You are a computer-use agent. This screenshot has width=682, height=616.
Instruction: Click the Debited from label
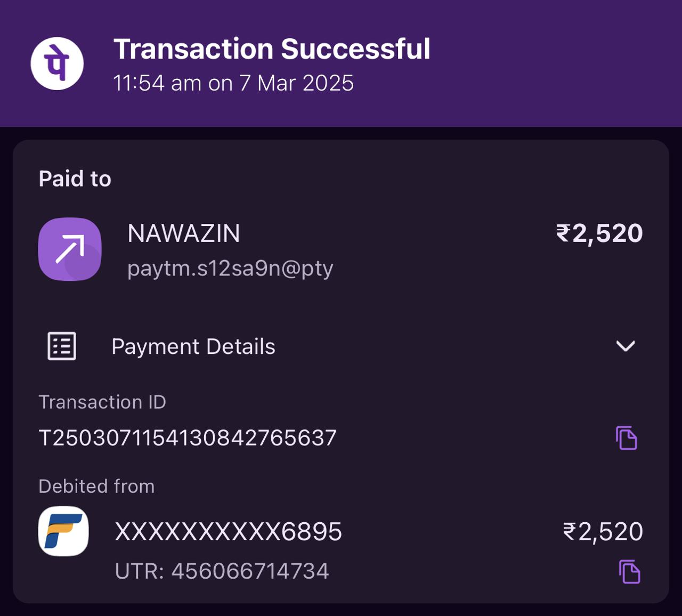pos(96,486)
